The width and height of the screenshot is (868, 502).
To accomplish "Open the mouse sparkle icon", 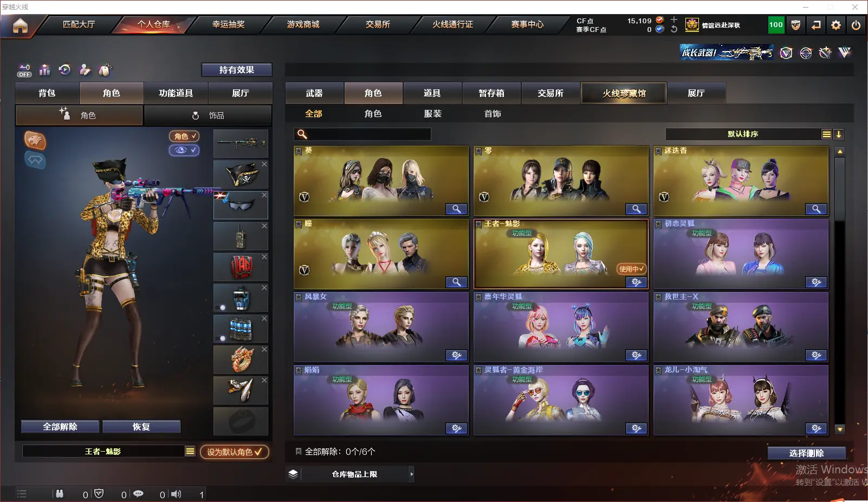I will point(105,70).
